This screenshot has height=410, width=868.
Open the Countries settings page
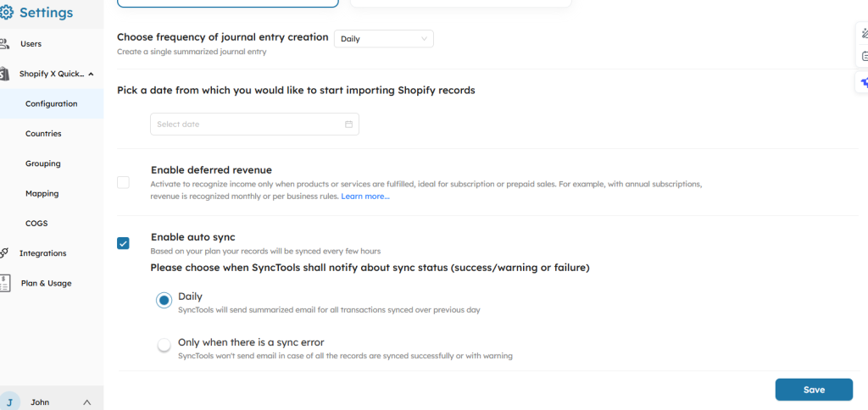[43, 134]
